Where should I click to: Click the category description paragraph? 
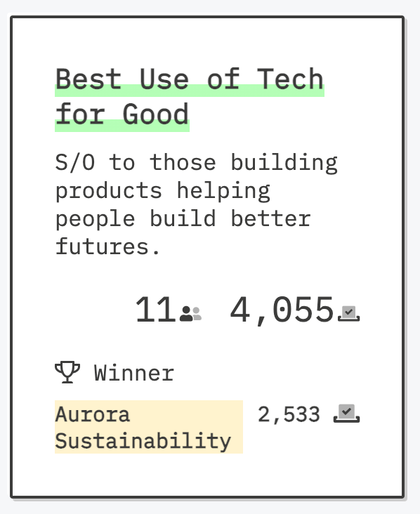tap(196, 204)
